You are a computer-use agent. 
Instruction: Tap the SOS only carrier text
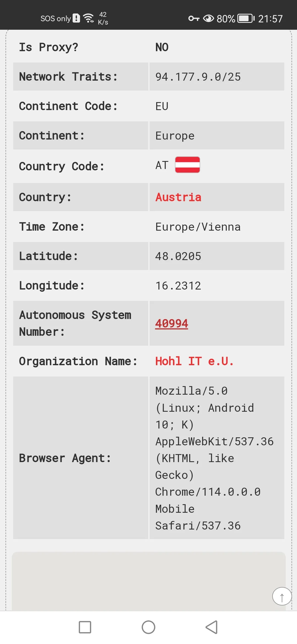pos(56,18)
